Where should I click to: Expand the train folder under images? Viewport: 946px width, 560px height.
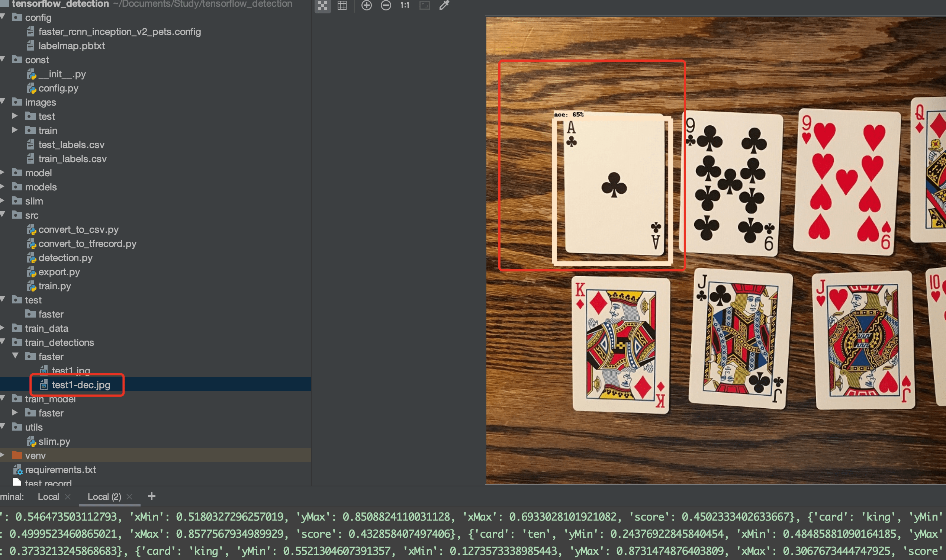[15, 130]
